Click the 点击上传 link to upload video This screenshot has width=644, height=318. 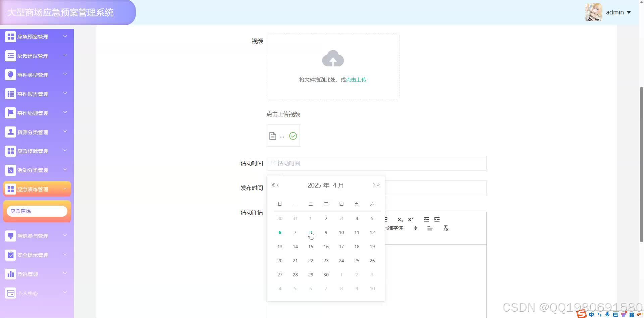[x=356, y=79]
